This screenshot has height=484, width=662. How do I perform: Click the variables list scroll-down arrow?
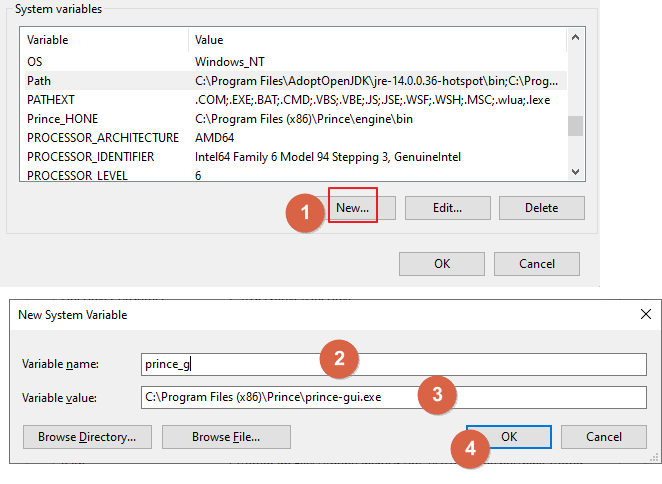(575, 172)
